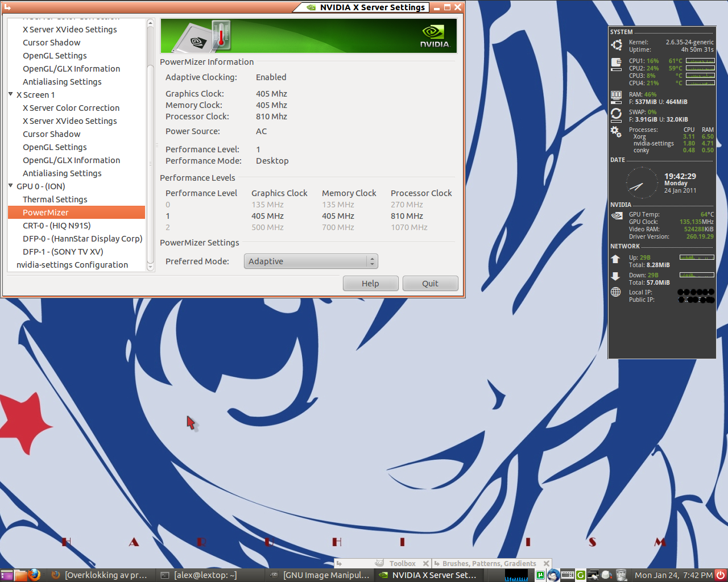Click the Conky download arrow icon
Screen dimensions: 728x582
(615, 276)
